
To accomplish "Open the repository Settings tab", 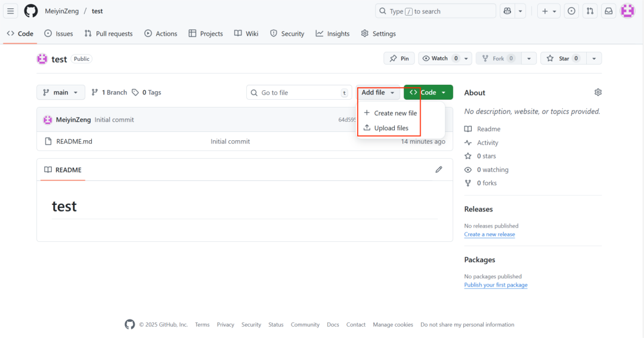I will click(x=378, y=33).
